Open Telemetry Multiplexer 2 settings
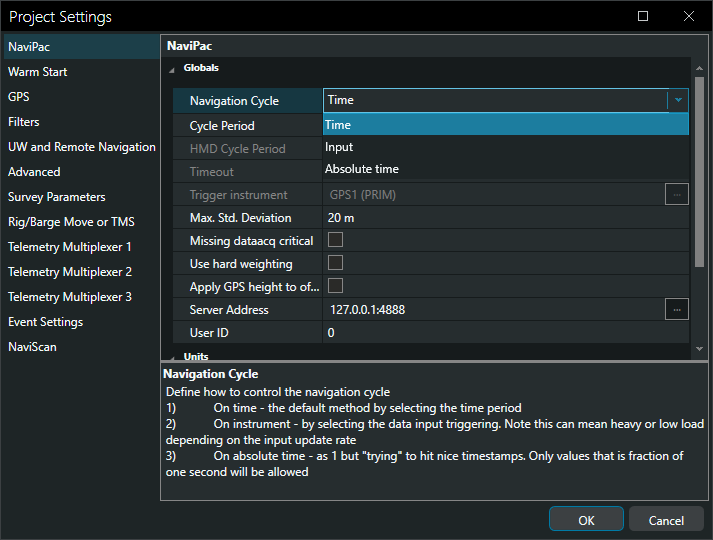The width and height of the screenshot is (713, 540). point(81,272)
